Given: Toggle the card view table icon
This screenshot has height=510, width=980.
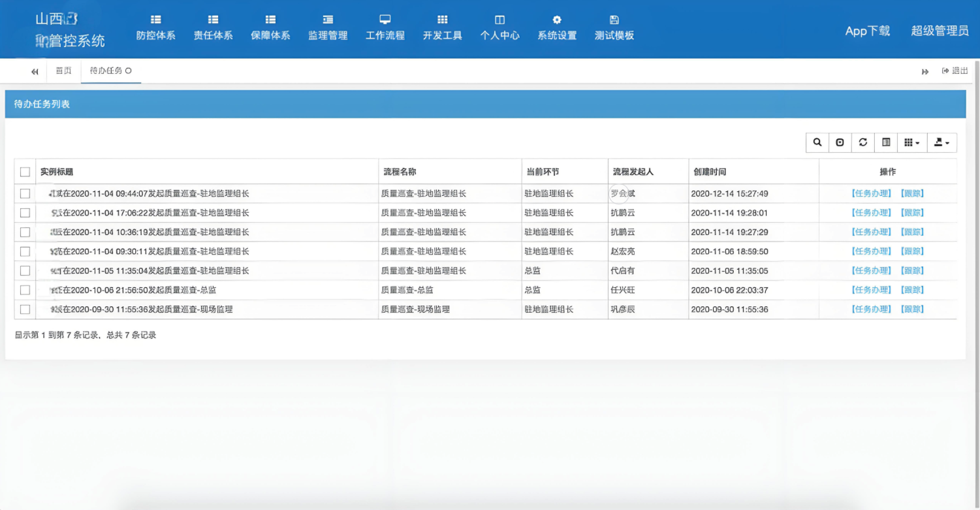Looking at the screenshot, I should (x=886, y=142).
